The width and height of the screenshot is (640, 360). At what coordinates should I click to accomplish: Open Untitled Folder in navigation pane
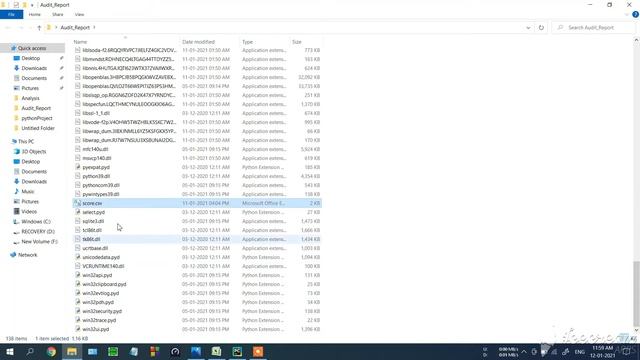point(38,128)
